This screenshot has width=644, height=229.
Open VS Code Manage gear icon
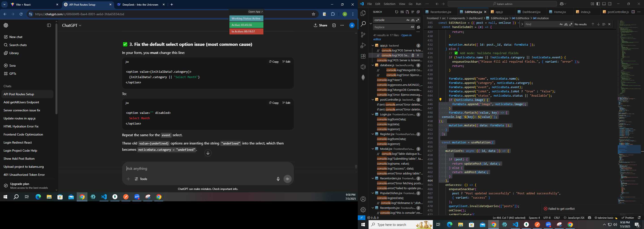point(363,210)
